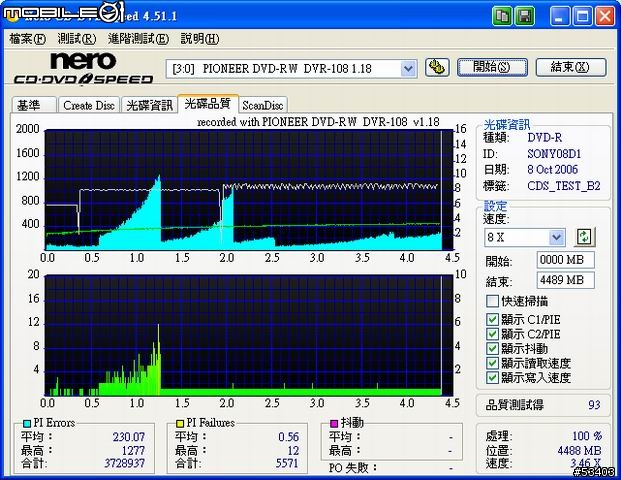Click the PI Failures average 0.56
The image size is (621, 480).
(x=288, y=437)
